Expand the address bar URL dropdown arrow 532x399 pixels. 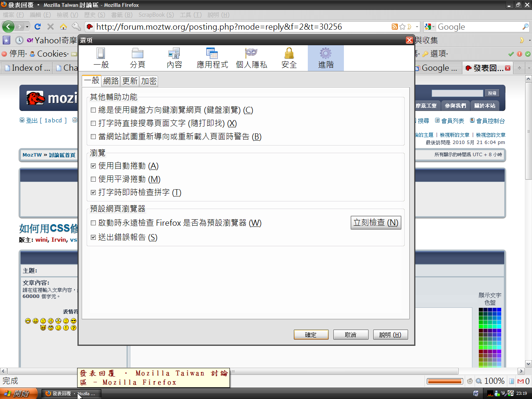click(x=417, y=27)
